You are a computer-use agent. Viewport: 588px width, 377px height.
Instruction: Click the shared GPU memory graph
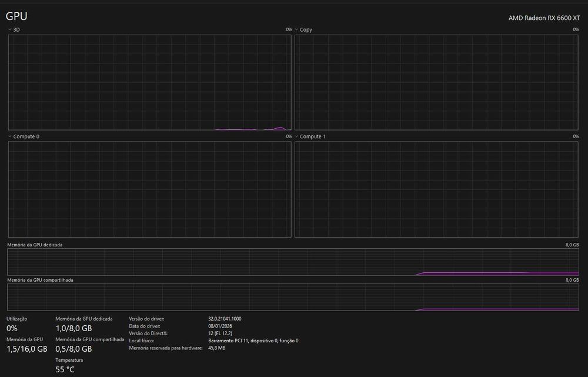tap(293, 297)
